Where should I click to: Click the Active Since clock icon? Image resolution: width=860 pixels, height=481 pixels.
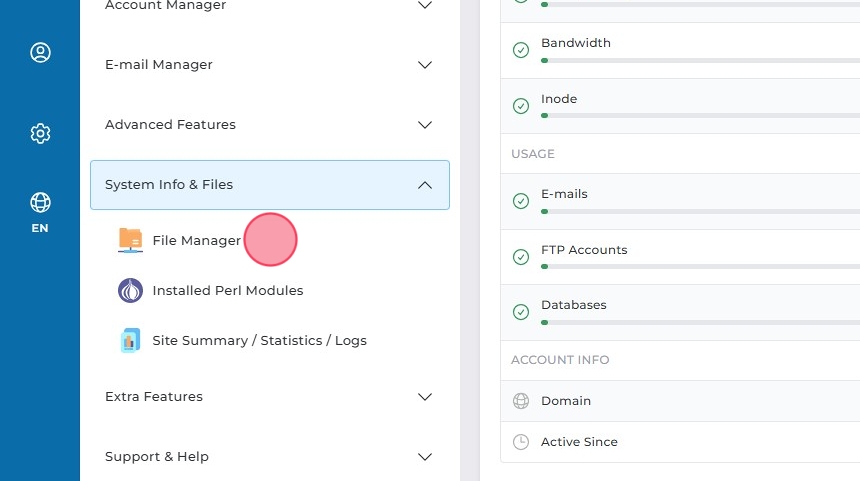(x=520, y=442)
